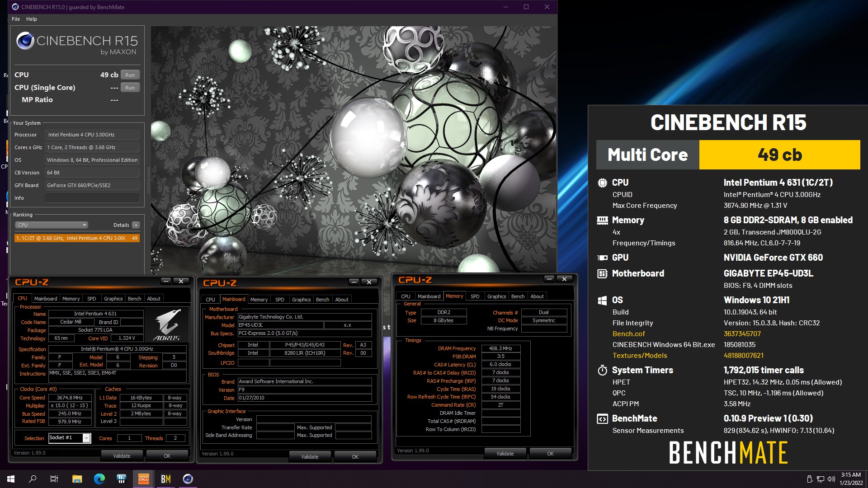
Task: Click the ranking Details arrow button
Action: pyautogui.click(x=136, y=225)
